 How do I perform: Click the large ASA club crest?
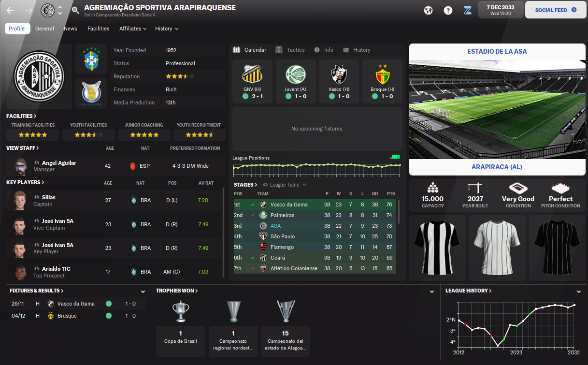[39, 77]
